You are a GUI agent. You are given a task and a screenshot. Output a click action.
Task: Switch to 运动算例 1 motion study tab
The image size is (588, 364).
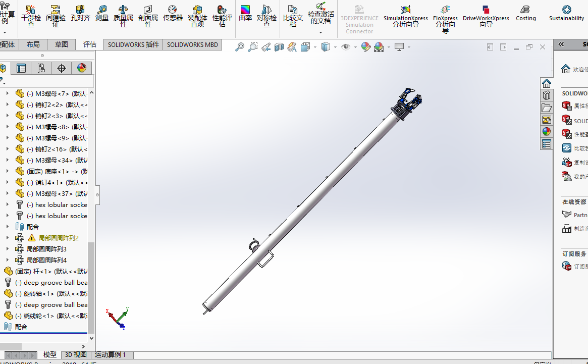tap(111, 354)
